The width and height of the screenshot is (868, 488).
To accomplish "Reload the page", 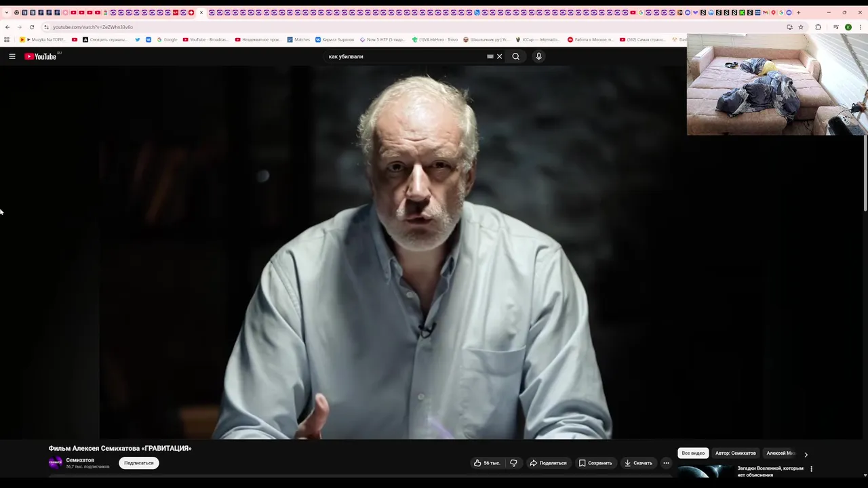I will (32, 27).
